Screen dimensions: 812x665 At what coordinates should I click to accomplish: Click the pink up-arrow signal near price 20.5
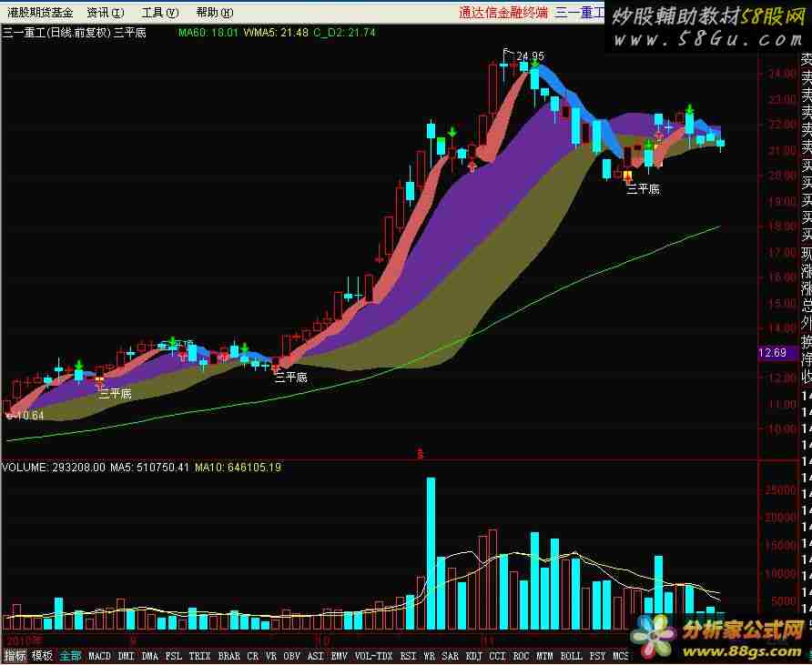472,166
